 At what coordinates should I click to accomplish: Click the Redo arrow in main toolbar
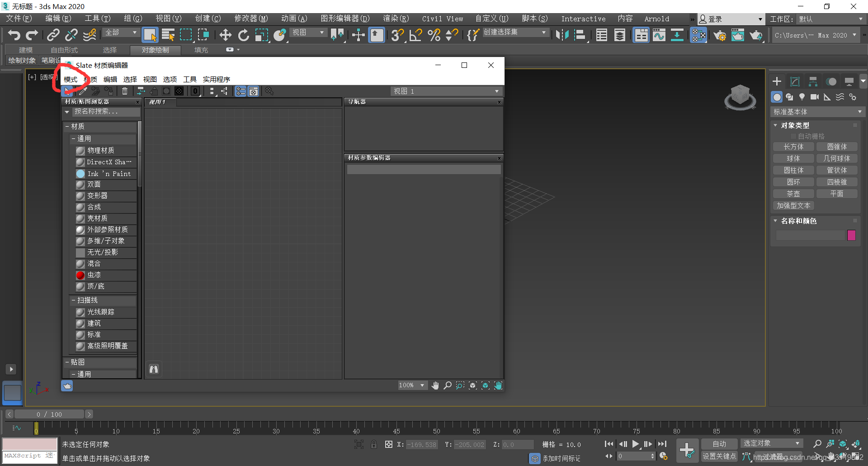32,35
